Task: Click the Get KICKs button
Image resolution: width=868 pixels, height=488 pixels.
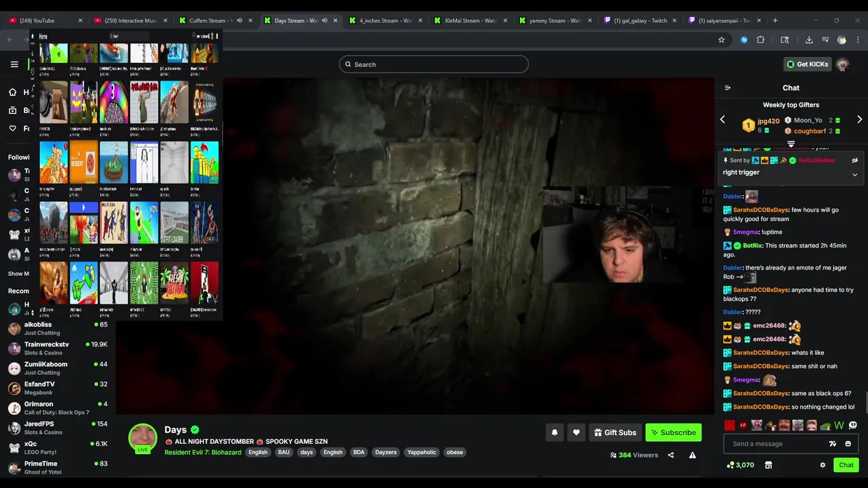Action: click(x=807, y=64)
